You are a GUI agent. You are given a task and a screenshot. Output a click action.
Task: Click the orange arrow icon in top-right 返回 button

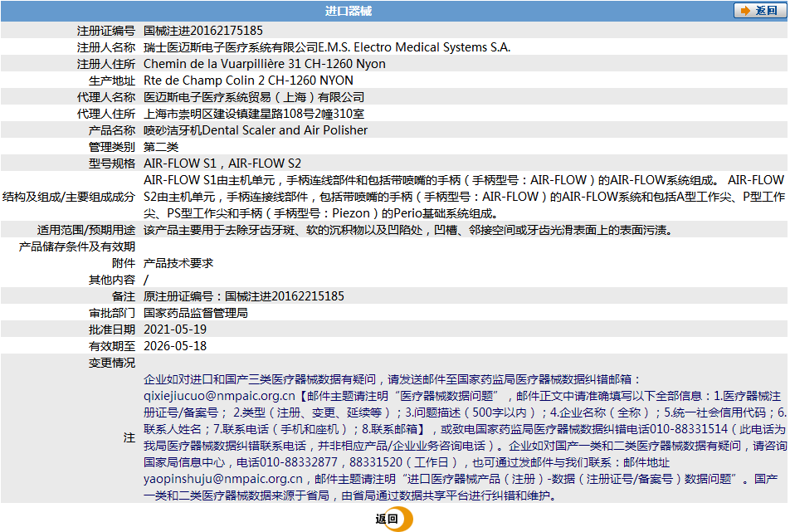tap(745, 11)
